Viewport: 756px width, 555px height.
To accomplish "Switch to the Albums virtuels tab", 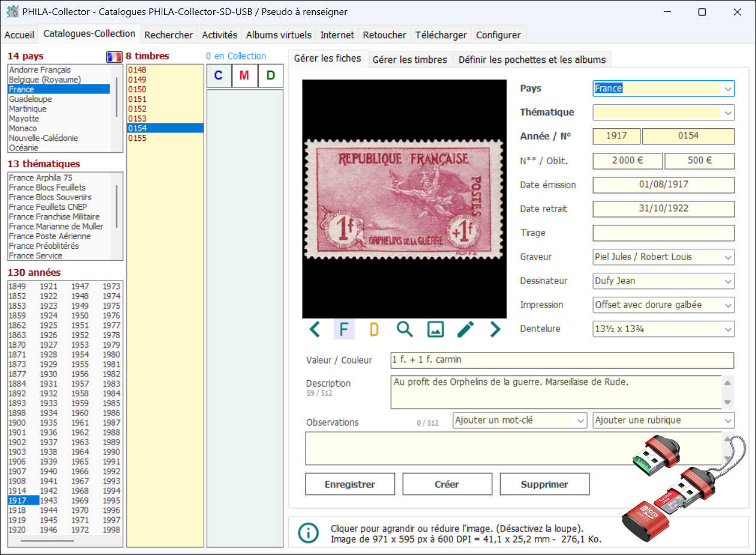I will point(279,35).
